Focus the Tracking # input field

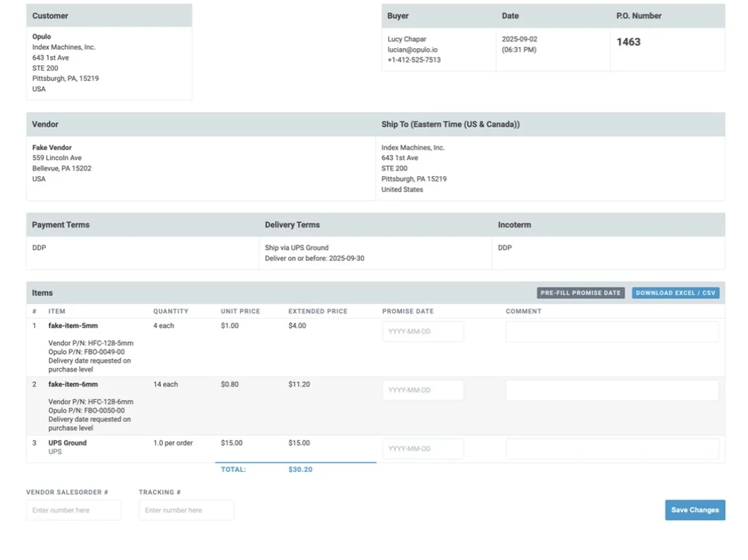coord(186,510)
